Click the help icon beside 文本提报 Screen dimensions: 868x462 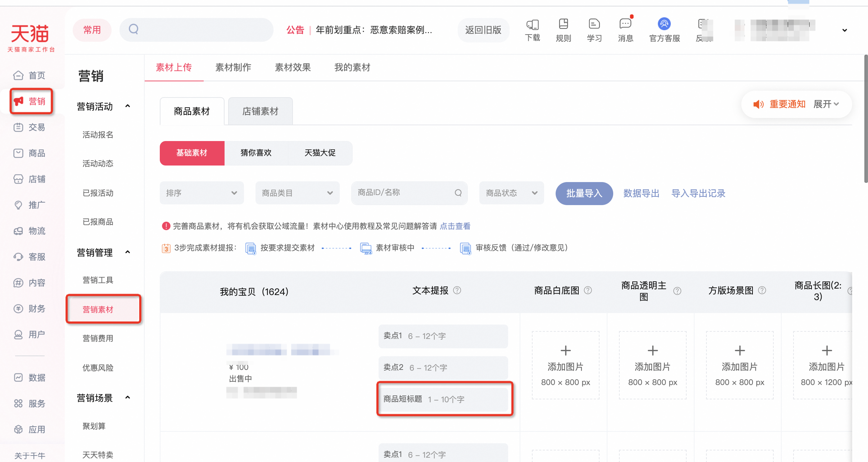[457, 290]
